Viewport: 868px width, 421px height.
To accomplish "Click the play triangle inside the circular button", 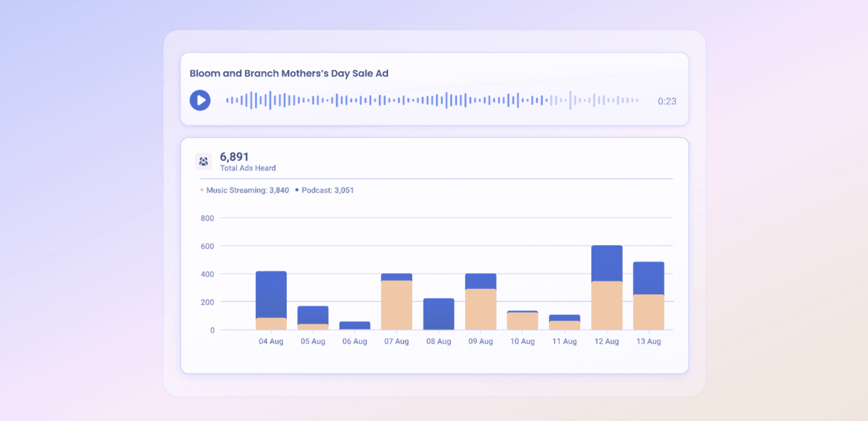I will pos(201,100).
